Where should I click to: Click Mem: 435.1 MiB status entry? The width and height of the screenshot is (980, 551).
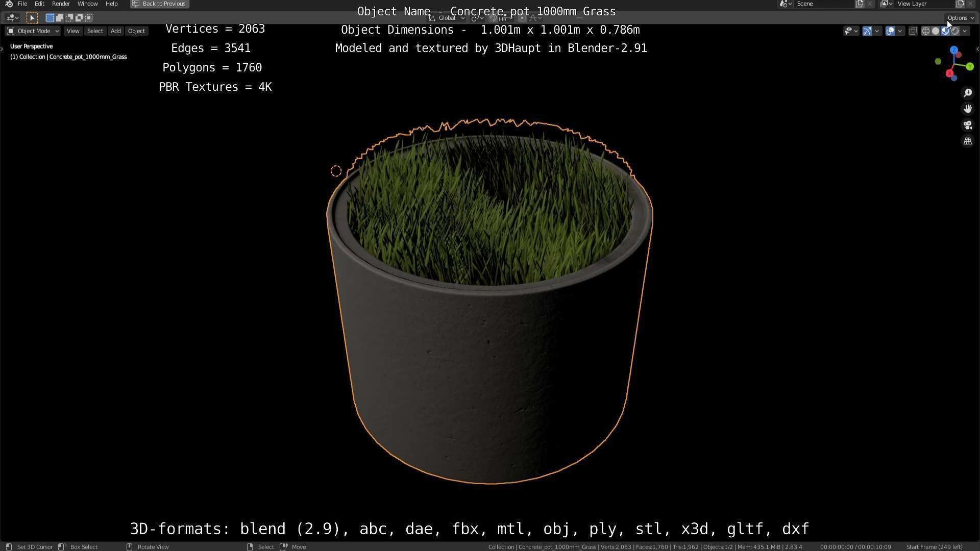pos(758,547)
